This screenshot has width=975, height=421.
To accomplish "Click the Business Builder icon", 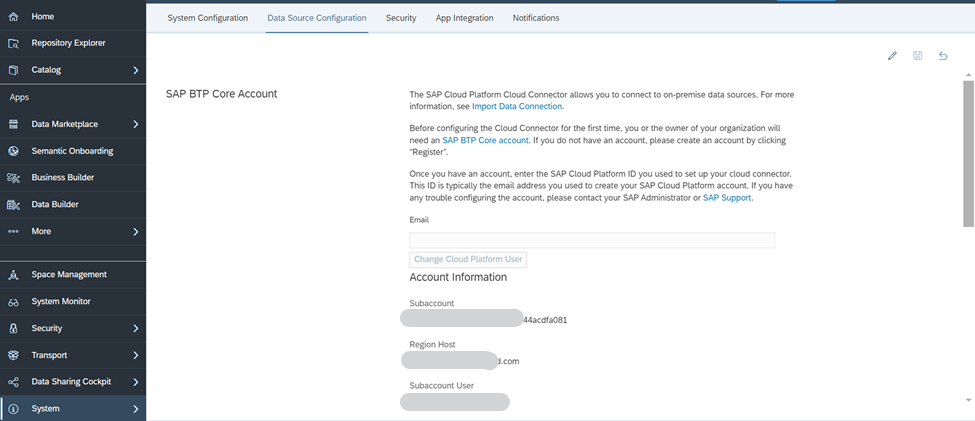I will pos(14,178).
